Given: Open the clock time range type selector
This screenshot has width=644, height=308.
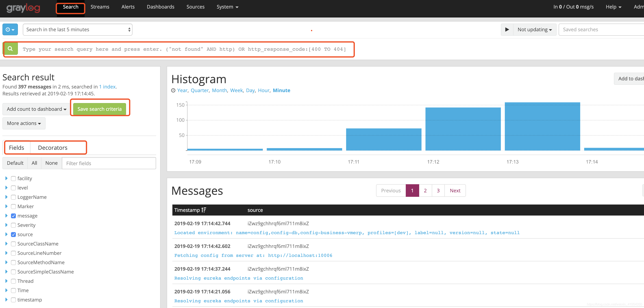Looking at the screenshot, I should point(10,29).
